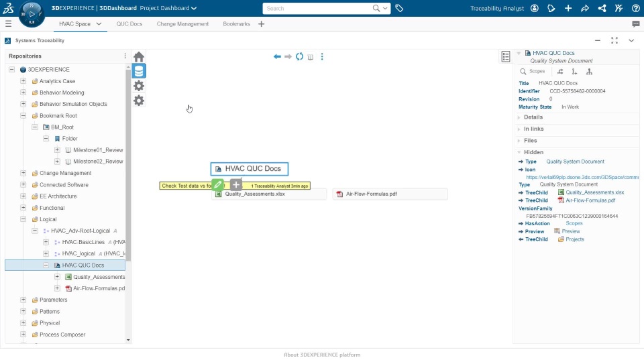Screen dimensions: 644x362
Task: Select the database repositories icon
Action: [139, 71]
